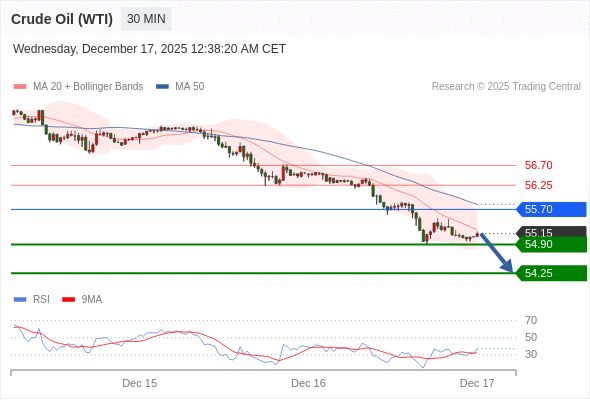Open the Research © 2025 Trading Central link

(x=506, y=87)
